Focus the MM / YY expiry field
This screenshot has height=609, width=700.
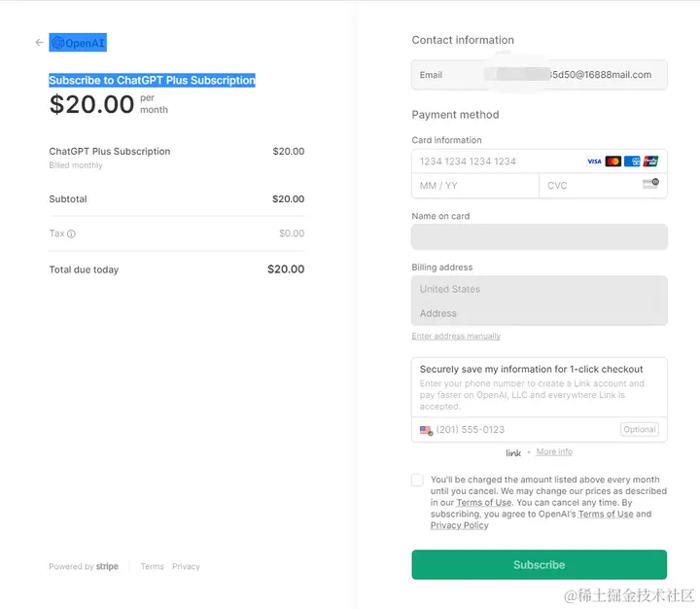474,186
